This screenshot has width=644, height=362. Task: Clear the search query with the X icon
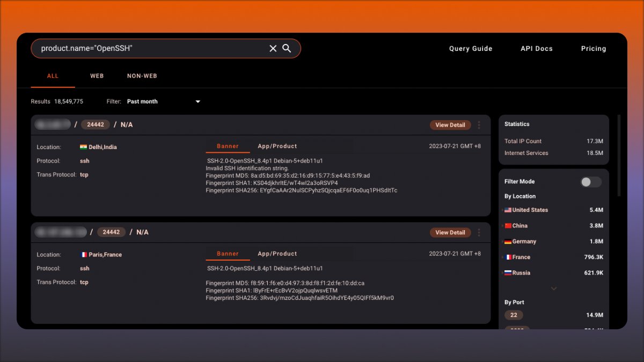pos(273,48)
